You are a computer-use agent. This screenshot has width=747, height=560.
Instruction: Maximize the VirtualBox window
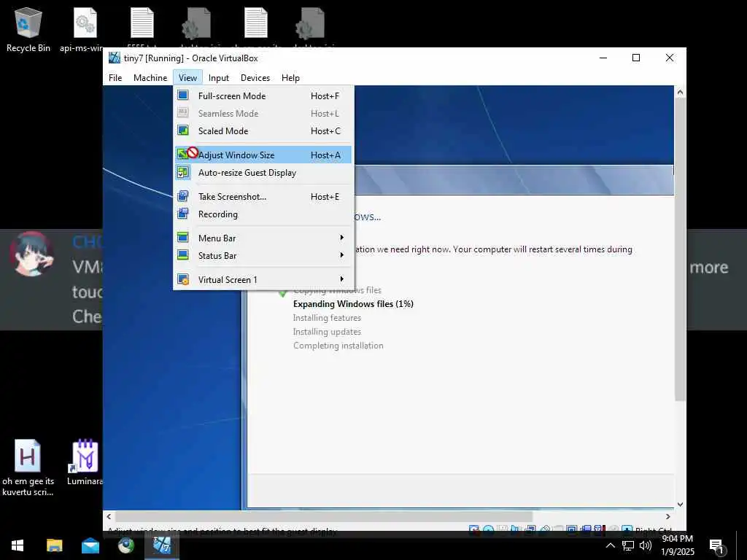tap(636, 58)
